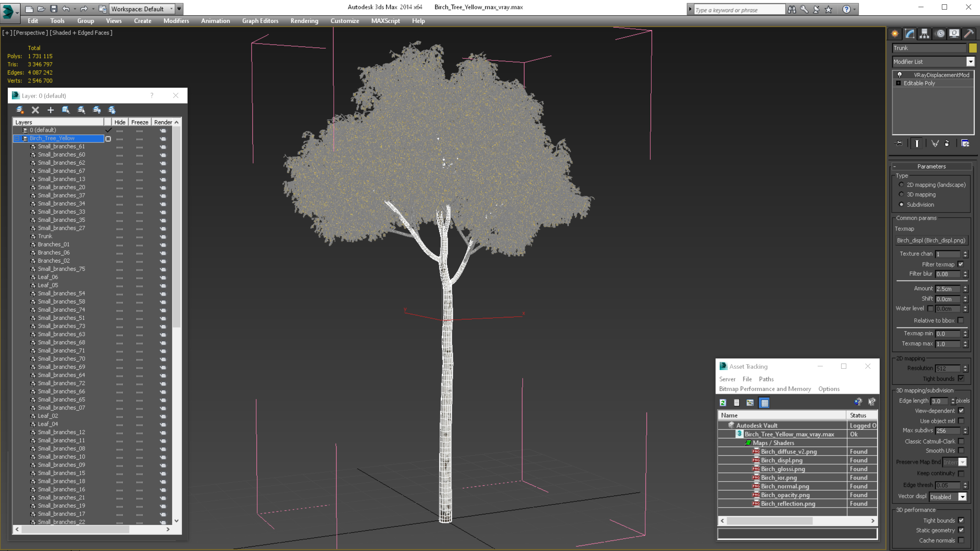
Task: Click Hide/Unhide All Layers icon
Action: (97, 110)
